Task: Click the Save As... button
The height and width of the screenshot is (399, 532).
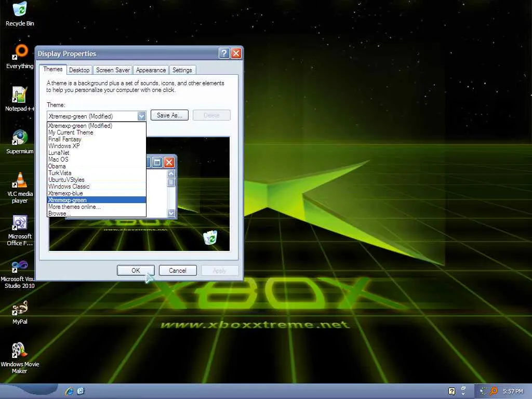Action: pyautogui.click(x=169, y=115)
